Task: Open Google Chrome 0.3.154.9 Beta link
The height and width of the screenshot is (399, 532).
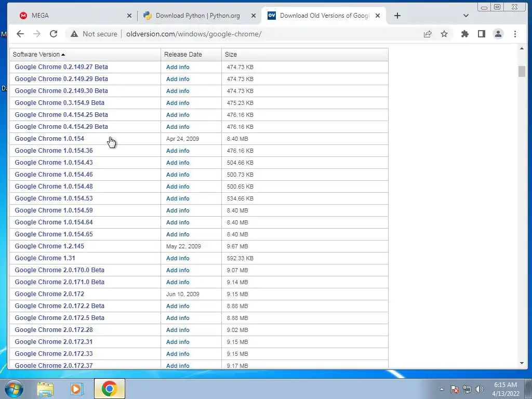Action: pyautogui.click(x=60, y=102)
